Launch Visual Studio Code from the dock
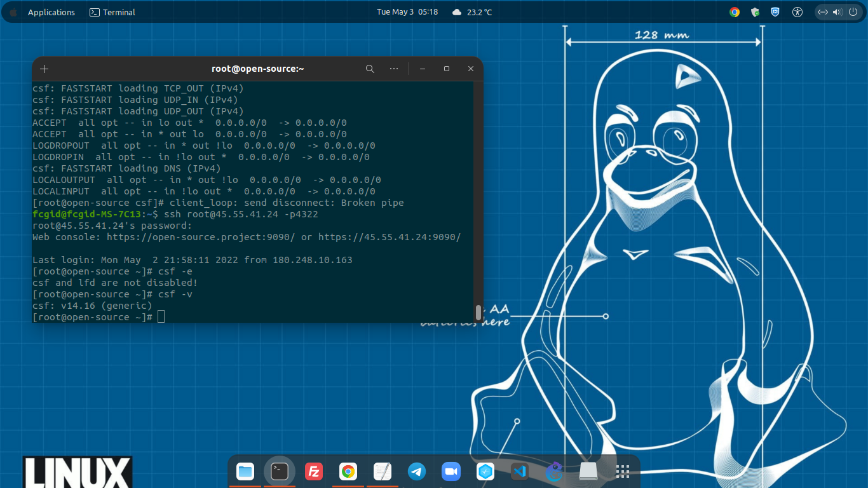The width and height of the screenshot is (868, 488). point(520,471)
